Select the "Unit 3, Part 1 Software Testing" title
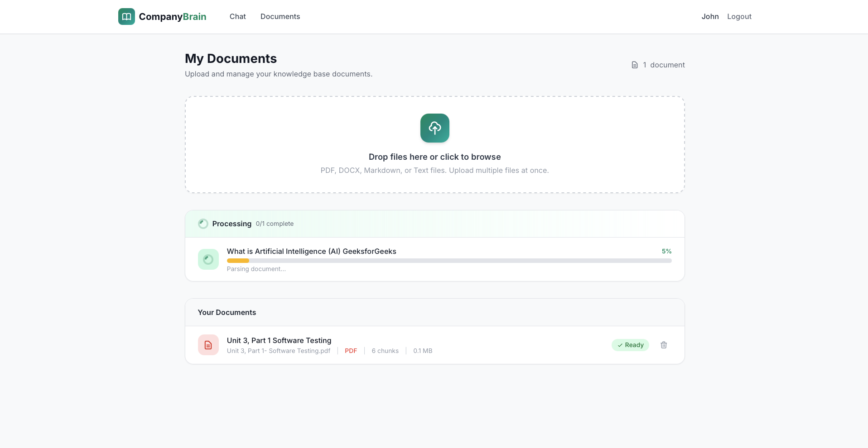The image size is (868, 448). point(279,340)
